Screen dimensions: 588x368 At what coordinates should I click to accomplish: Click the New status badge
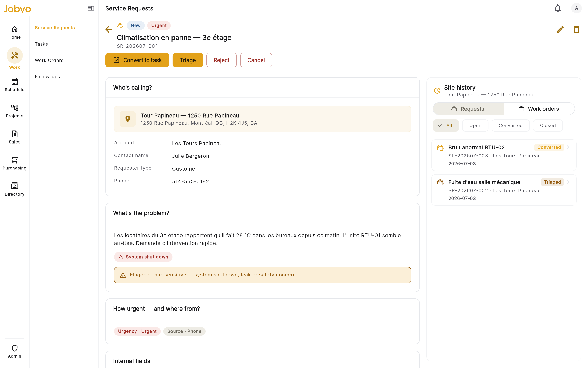pos(136,26)
